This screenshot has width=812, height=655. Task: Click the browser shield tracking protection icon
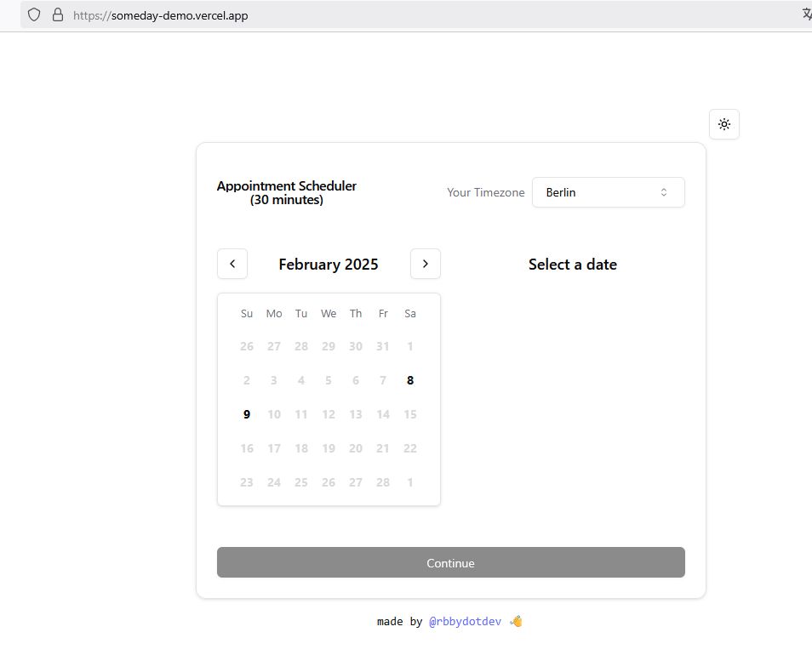click(x=34, y=14)
